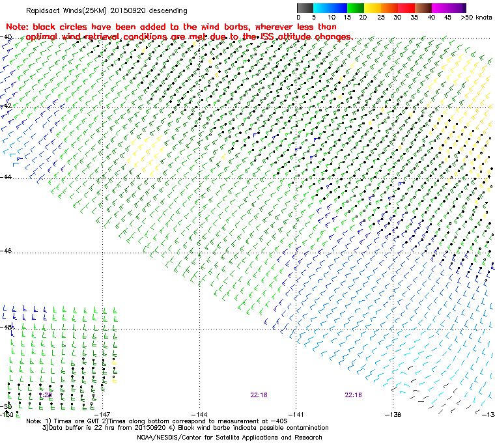The image size is (495, 448).
Task: Click footer note "Data buffer is 22 hrs" line
Action: (186, 428)
